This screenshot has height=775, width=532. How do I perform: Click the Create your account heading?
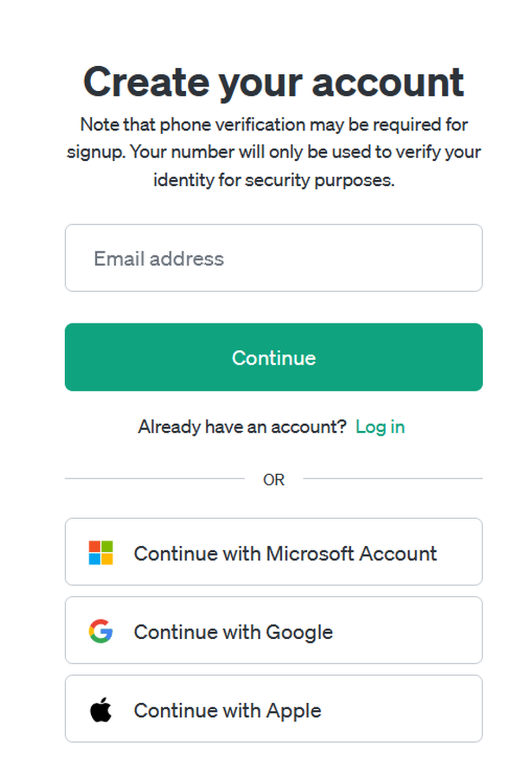click(x=274, y=83)
